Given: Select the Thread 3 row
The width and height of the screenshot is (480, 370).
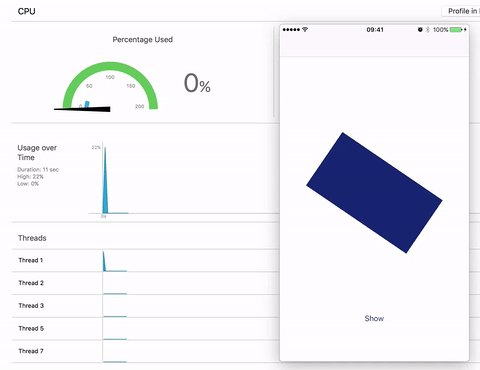Looking at the screenshot, I should pos(146,306).
